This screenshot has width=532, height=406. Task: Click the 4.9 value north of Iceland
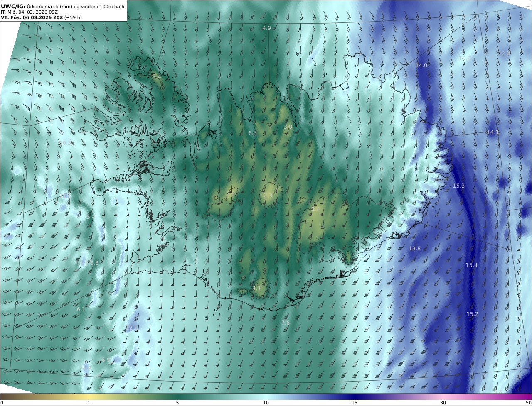[267, 28]
